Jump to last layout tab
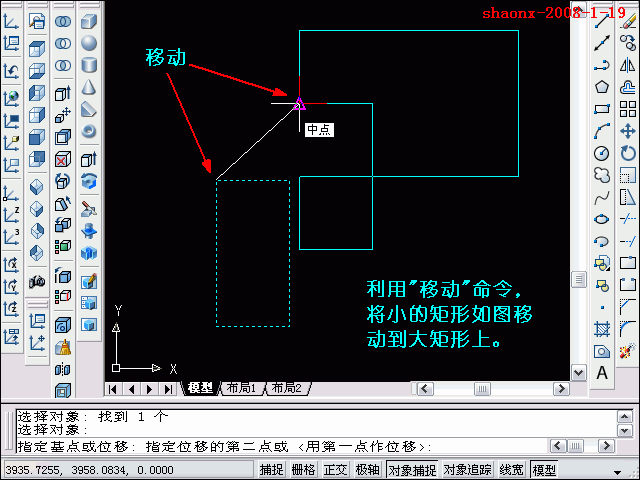This screenshot has width=640, height=480. 168,389
